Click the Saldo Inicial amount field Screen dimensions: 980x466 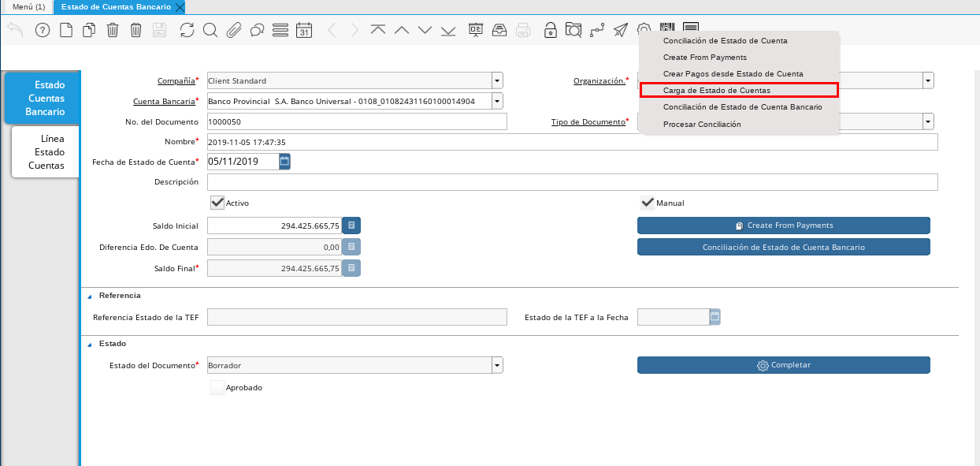[274, 226]
